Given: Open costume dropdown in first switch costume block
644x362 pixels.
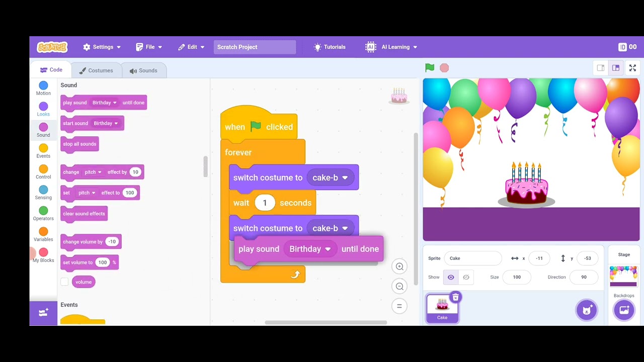Looking at the screenshot, I should (330, 177).
